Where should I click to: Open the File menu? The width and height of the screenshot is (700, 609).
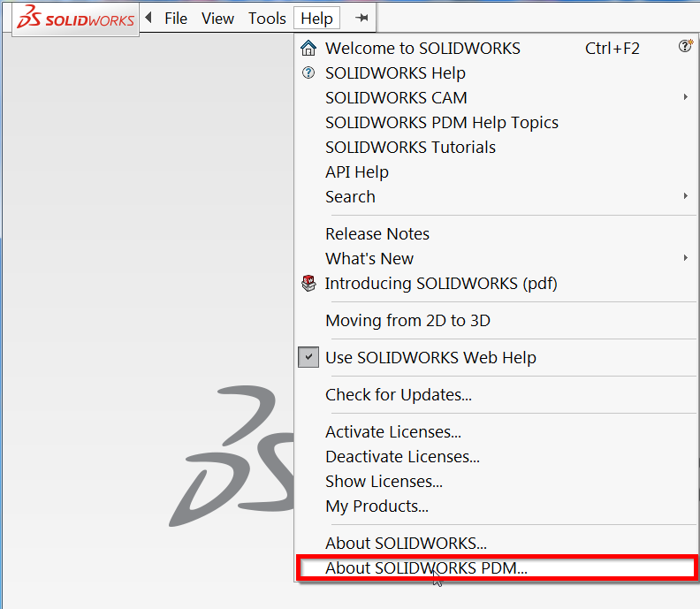176,19
